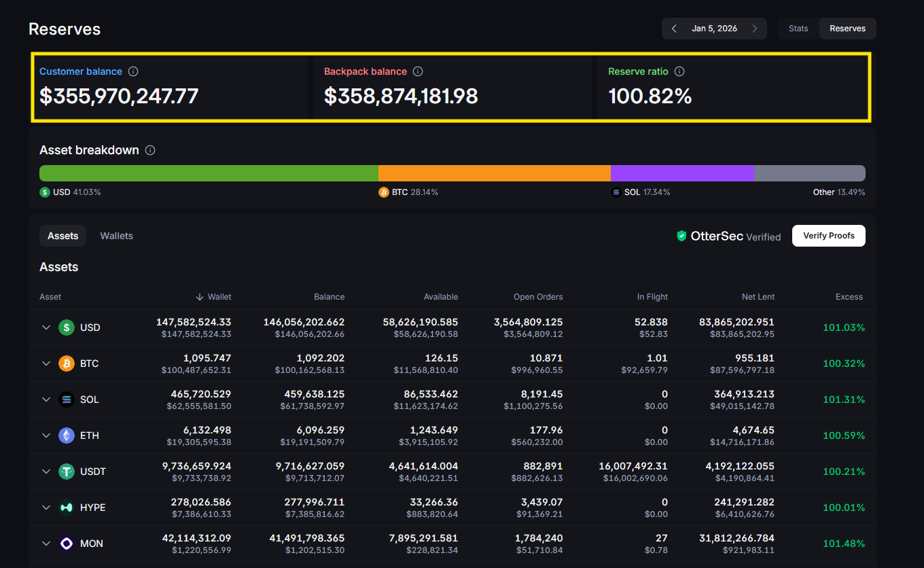Go to the previous date
Viewport: 924px width, 568px height.
673,28
